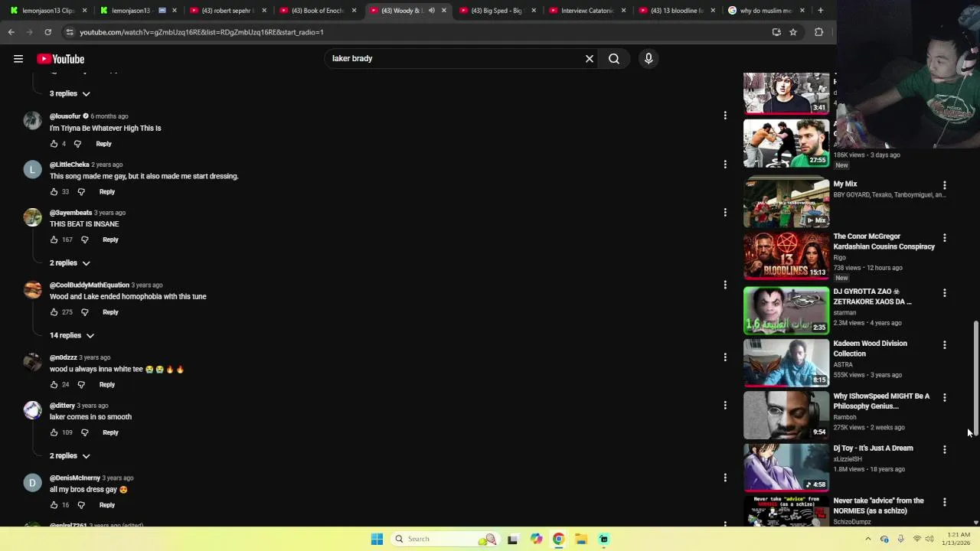Close the 'Book of Enoch' tab
980x551 pixels.
pos(354,11)
